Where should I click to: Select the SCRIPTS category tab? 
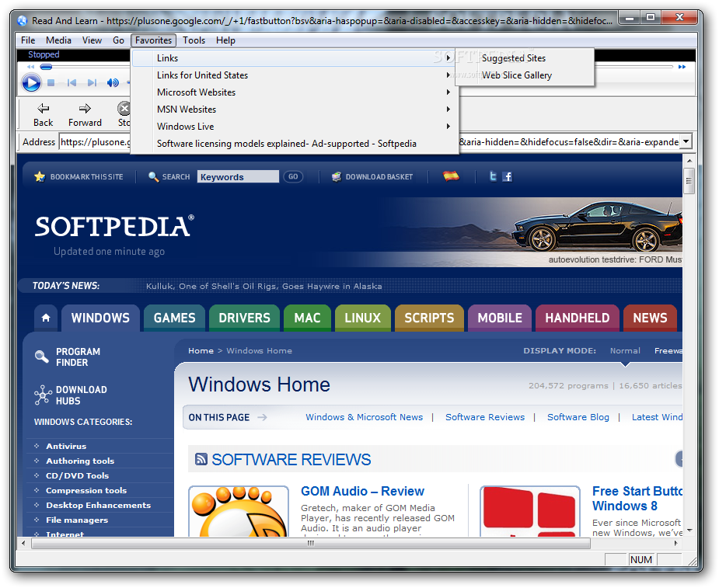tap(429, 318)
